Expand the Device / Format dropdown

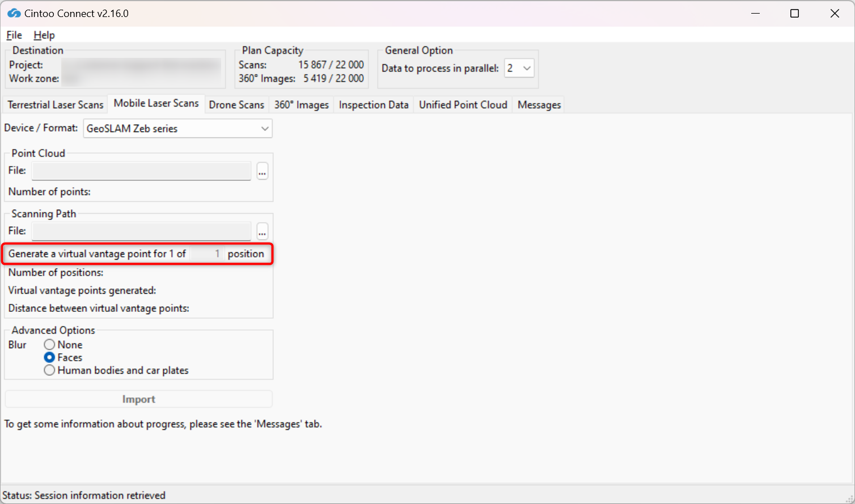tap(178, 129)
